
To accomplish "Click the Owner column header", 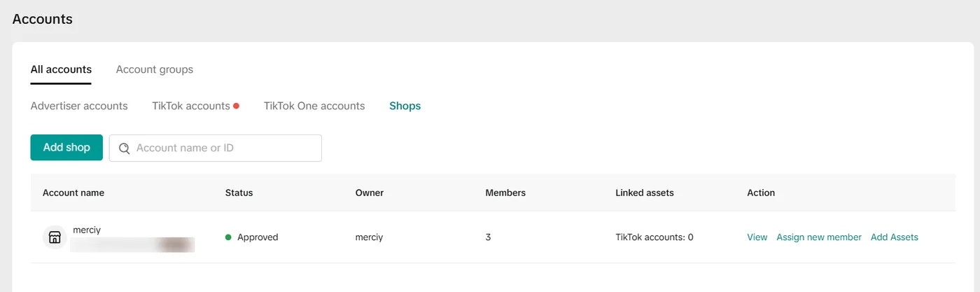I will [x=370, y=193].
